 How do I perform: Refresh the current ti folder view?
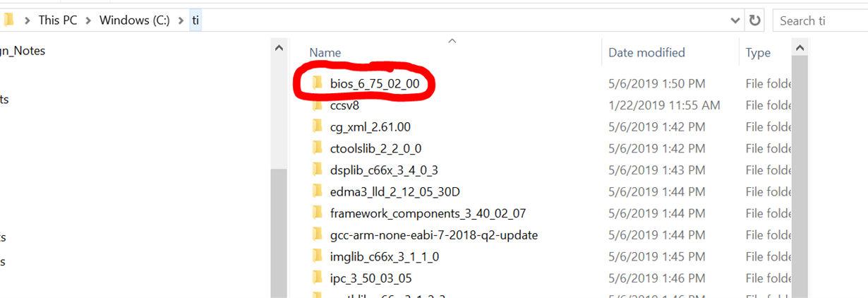(x=755, y=20)
